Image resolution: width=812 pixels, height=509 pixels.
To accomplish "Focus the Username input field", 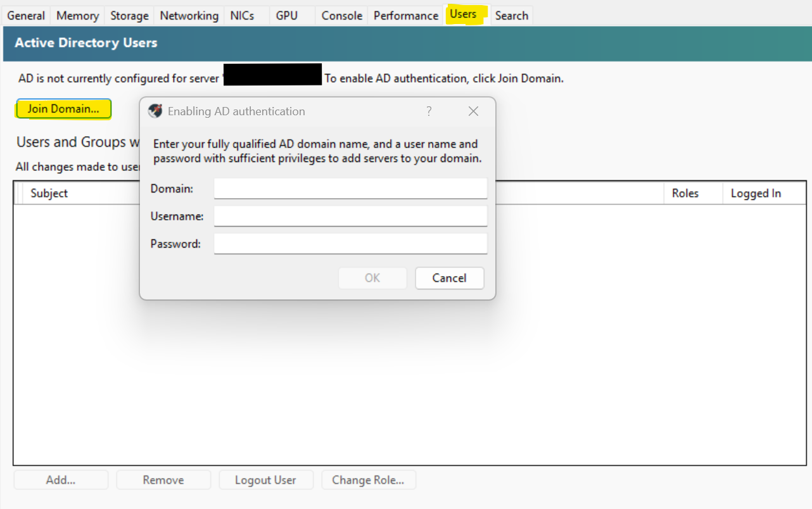I will (350, 216).
